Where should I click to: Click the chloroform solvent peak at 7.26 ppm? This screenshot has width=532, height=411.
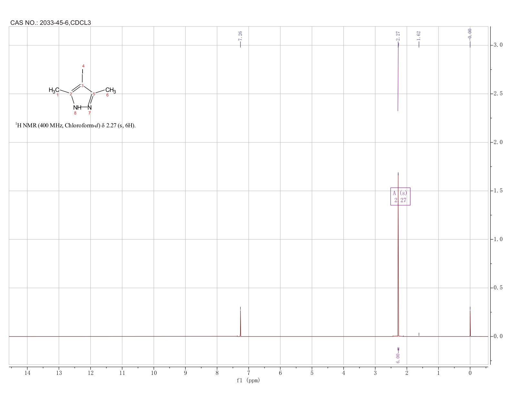point(240,323)
